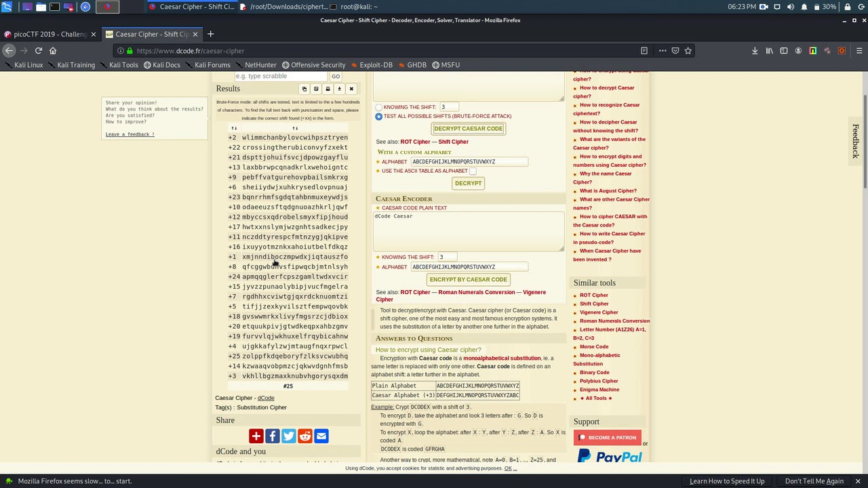Viewport: 868px width, 488px height.
Task: Open Kali Tools bookmark
Action: click(x=118, y=65)
